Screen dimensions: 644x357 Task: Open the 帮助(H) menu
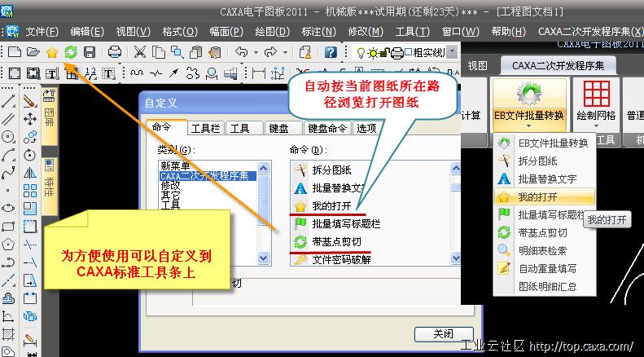tap(509, 31)
